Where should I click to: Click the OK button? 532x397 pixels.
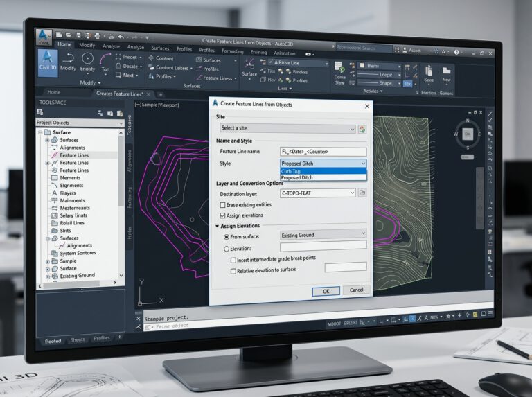326,291
